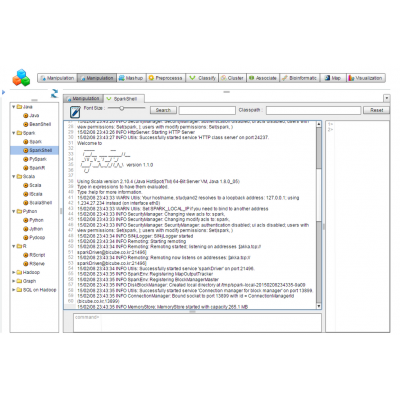Click the Reset button
The image size is (400, 400).
[376, 110]
